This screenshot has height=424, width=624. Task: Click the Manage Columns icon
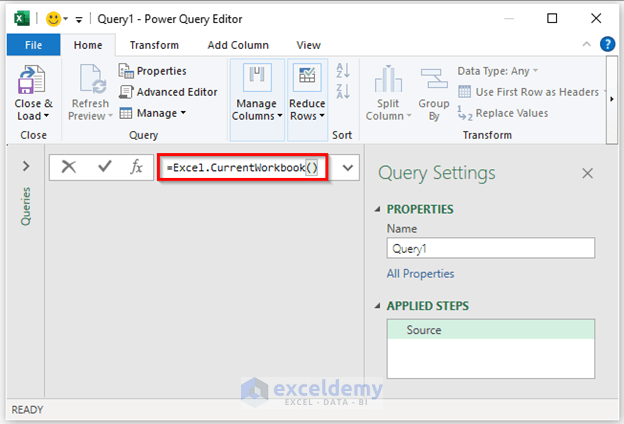[x=257, y=77]
